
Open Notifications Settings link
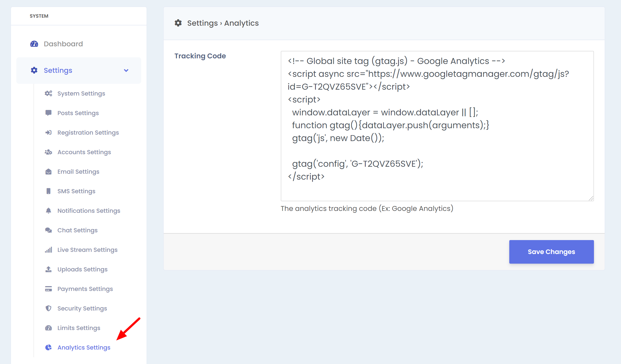pos(89,211)
